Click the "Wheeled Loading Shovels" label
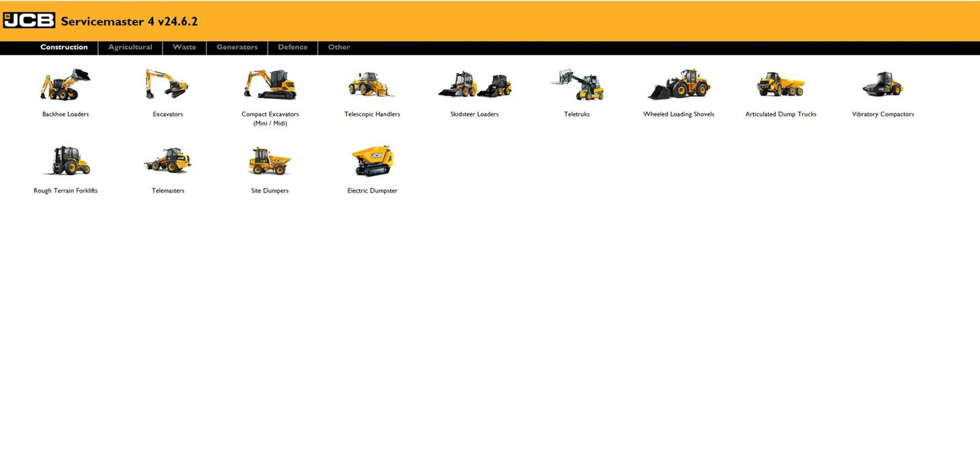 point(679,115)
